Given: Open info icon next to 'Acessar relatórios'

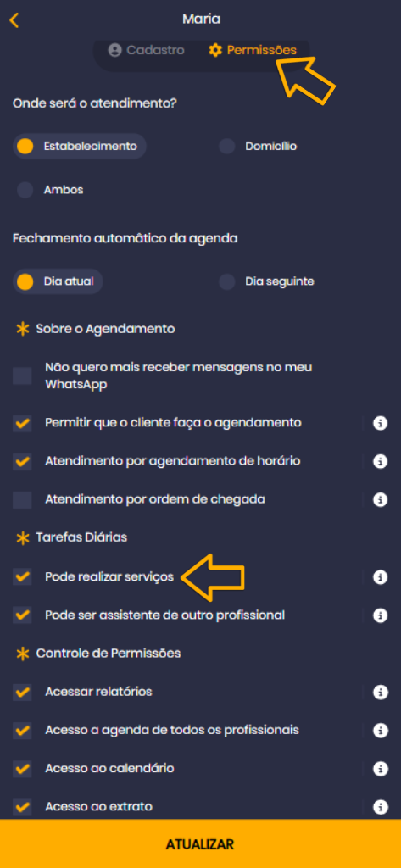Looking at the screenshot, I should click(x=380, y=692).
